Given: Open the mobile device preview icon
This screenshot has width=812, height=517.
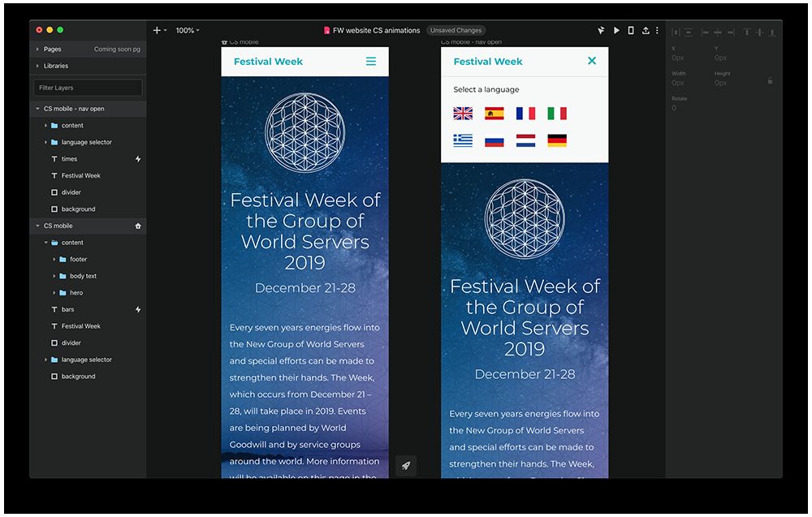Looking at the screenshot, I should pos(631,31).
